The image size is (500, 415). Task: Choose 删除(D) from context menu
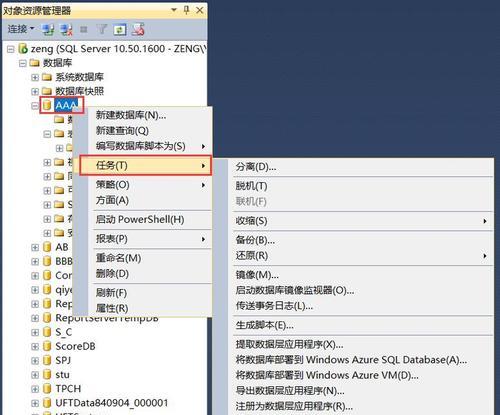(x=112, y=274)
